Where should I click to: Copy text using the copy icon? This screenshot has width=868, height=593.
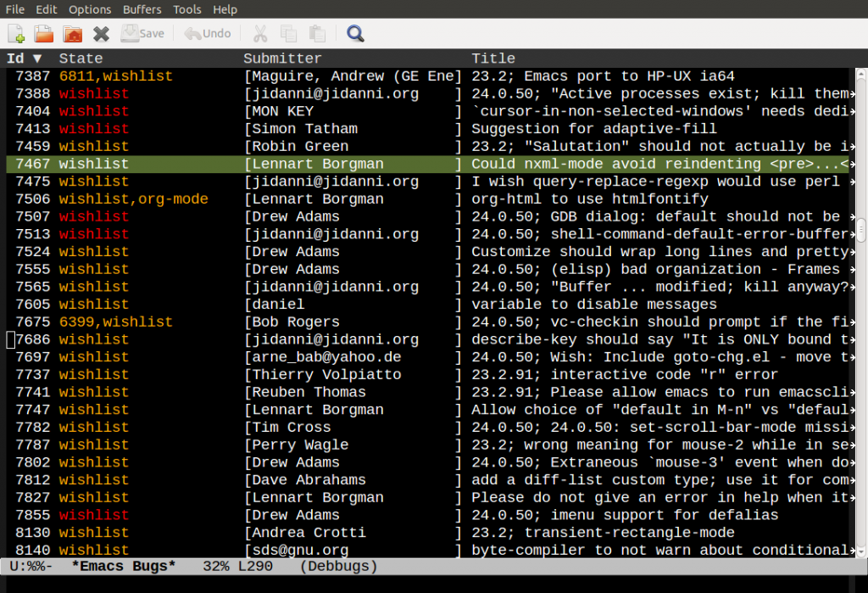coord(288,32)
